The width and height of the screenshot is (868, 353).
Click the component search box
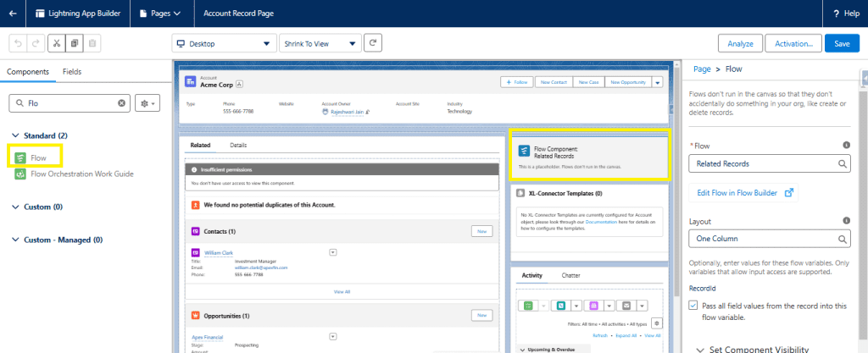[70, 103]
